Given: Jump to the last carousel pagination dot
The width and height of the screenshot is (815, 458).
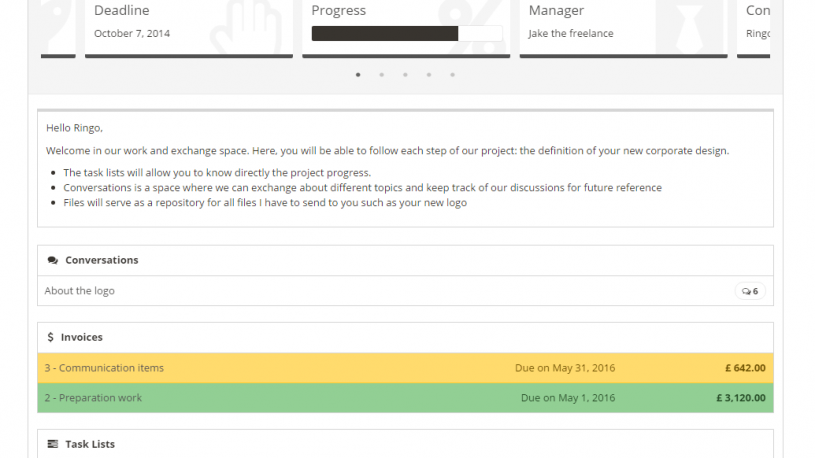Looking at the screenshot, I should 452,74.
